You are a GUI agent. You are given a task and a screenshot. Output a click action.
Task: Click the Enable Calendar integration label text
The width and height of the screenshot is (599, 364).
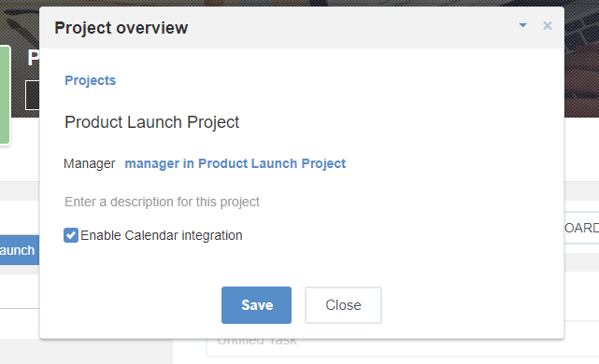click(x=162, y=235)
